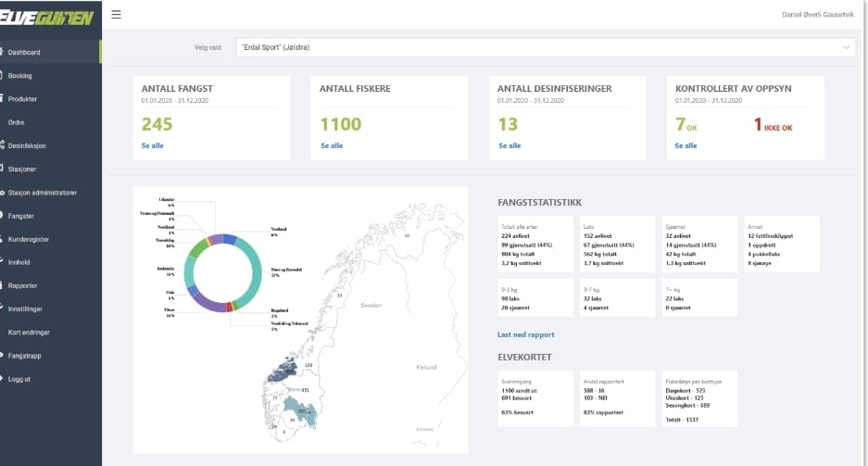Click the Desinfeksjon sidebar icon
868x466 pixels.
click(x=3, y=145)
